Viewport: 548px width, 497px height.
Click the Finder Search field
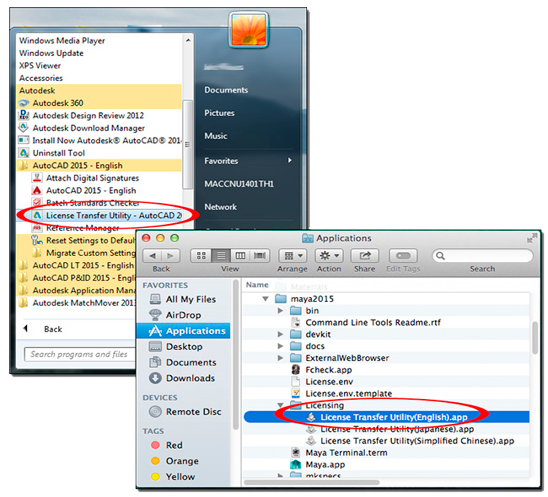click(x=483, y=256)
